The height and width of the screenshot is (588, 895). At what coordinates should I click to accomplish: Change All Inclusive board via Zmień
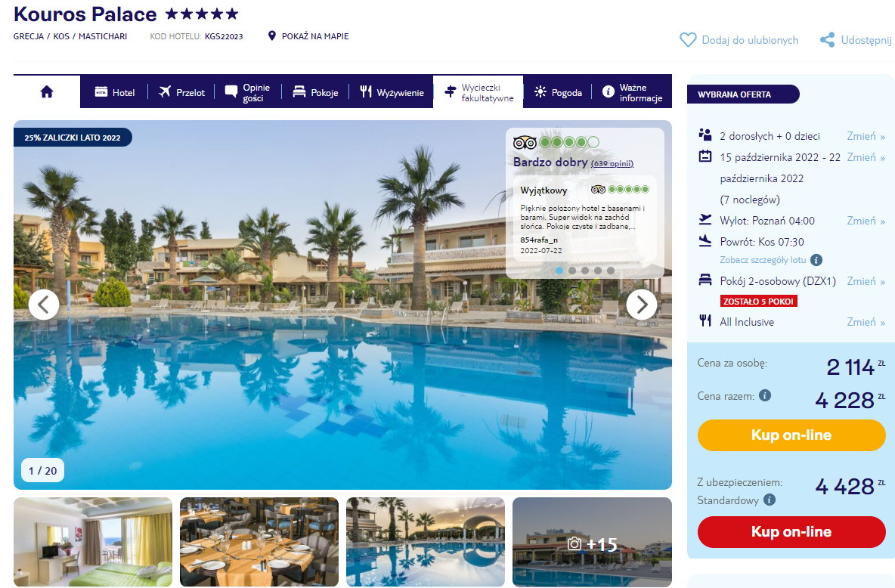point(866,322)
